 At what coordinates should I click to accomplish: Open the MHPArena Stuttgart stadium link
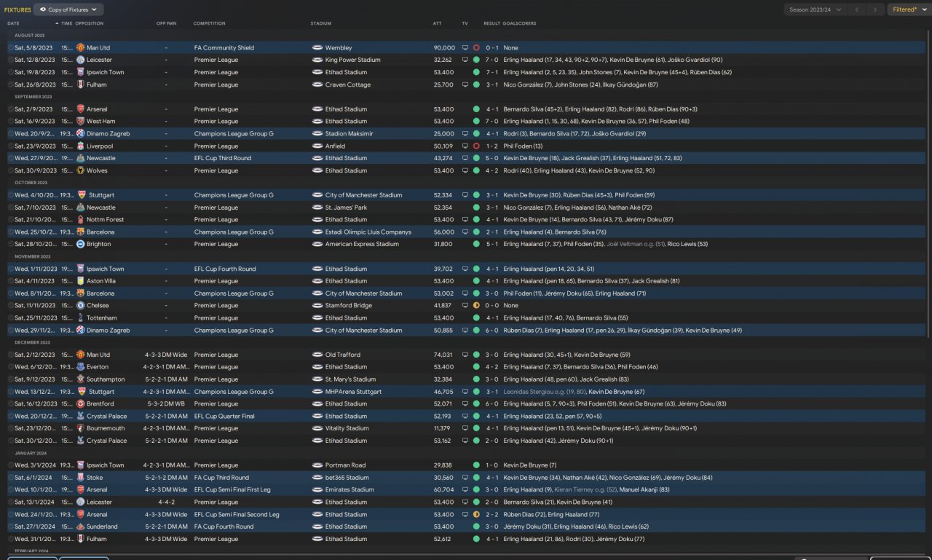354,392
